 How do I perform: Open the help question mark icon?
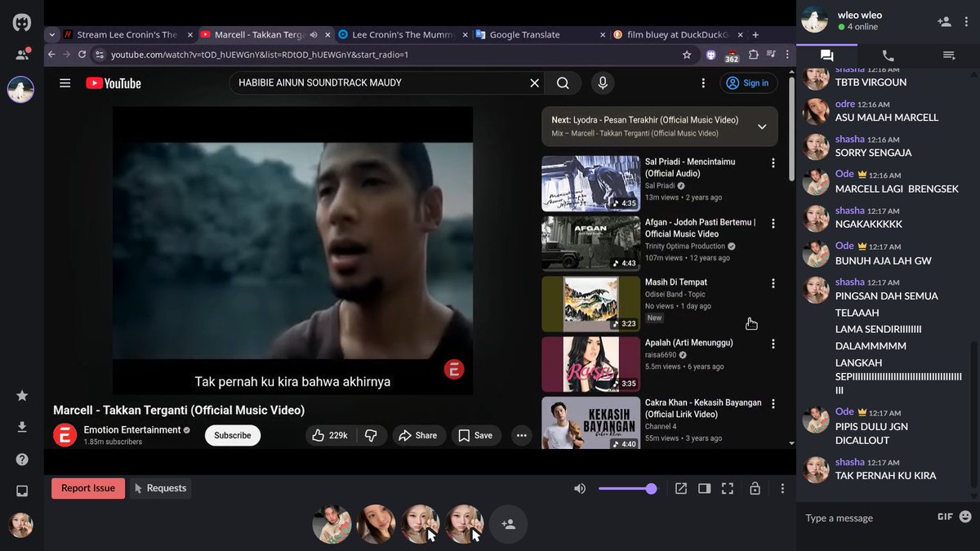click(22, 460)
